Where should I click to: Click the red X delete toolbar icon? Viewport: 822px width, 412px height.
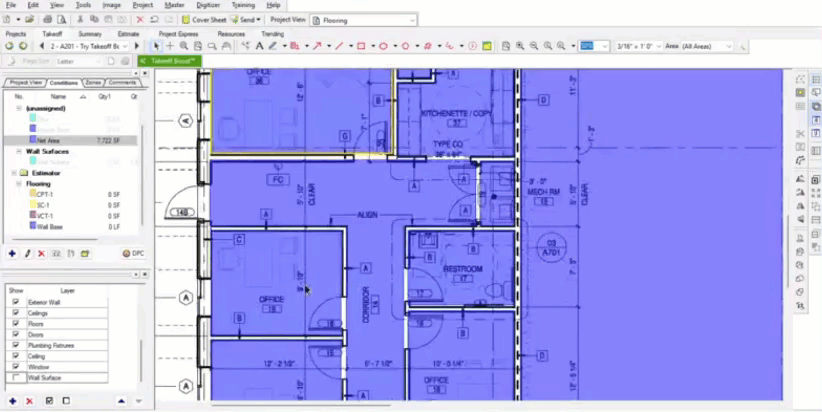pyautogui.click(x=140, y=20)
